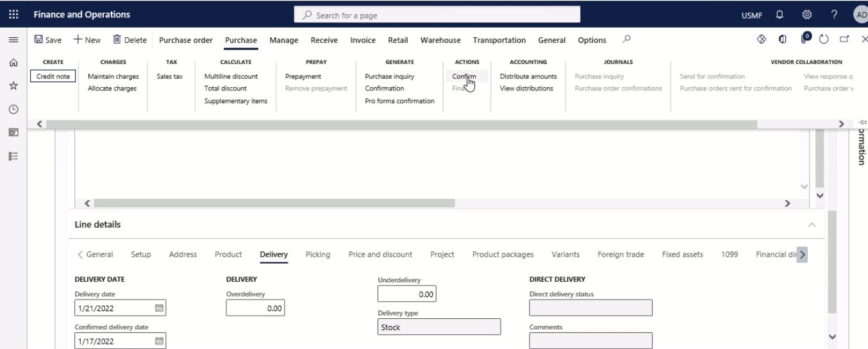
Task: Select the Purchase ribbon tab
Action: [x=241, y=40]
